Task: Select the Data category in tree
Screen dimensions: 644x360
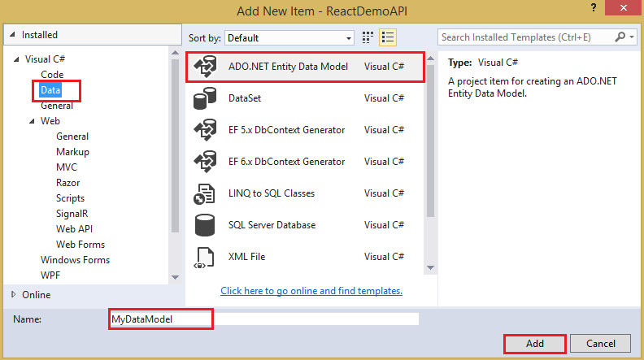Action: coord(50,90)
